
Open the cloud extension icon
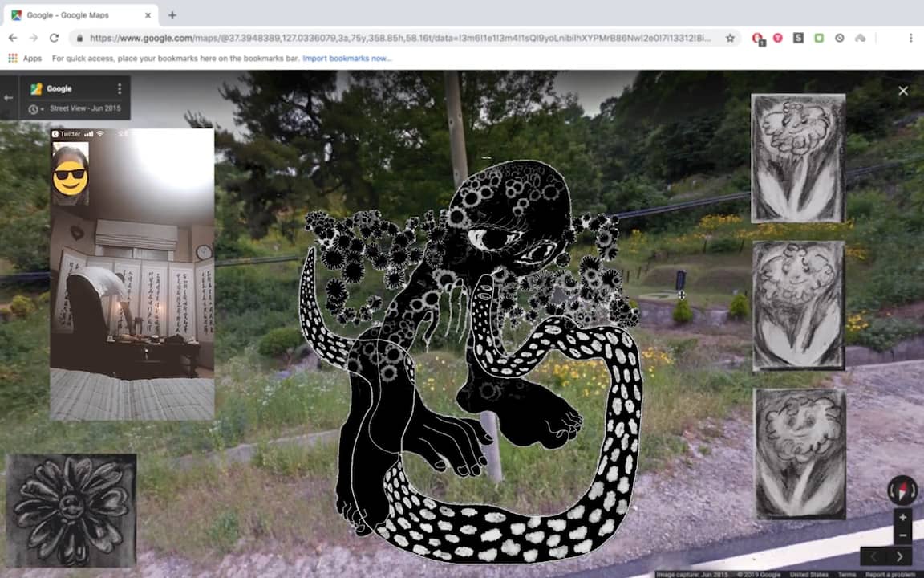pyautogui.click(x=861, y=38)
